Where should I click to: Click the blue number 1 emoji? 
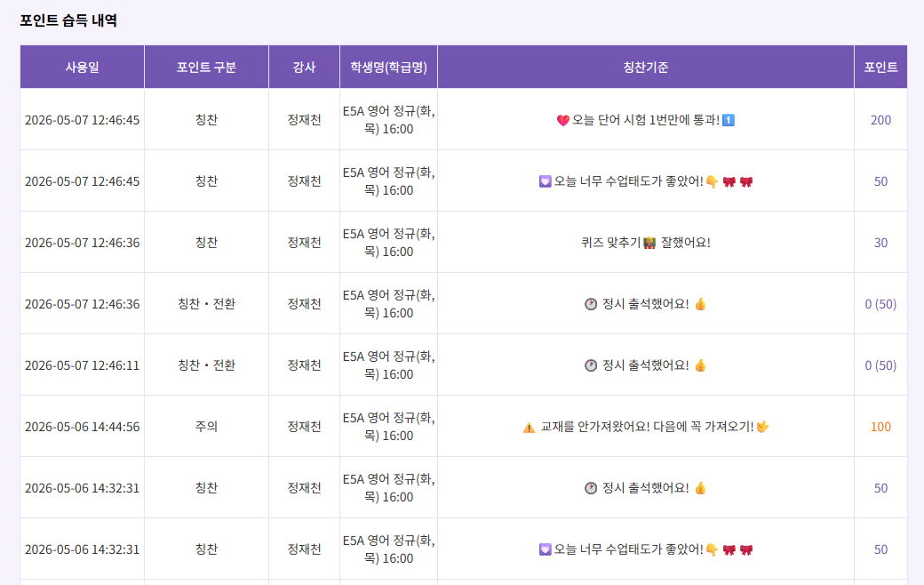click(x=729, y=120)
